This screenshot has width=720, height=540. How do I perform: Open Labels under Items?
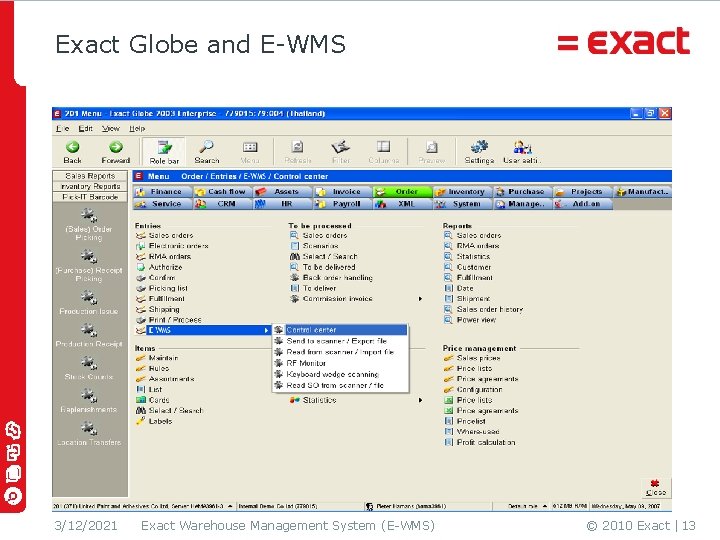tap(160, 421)
